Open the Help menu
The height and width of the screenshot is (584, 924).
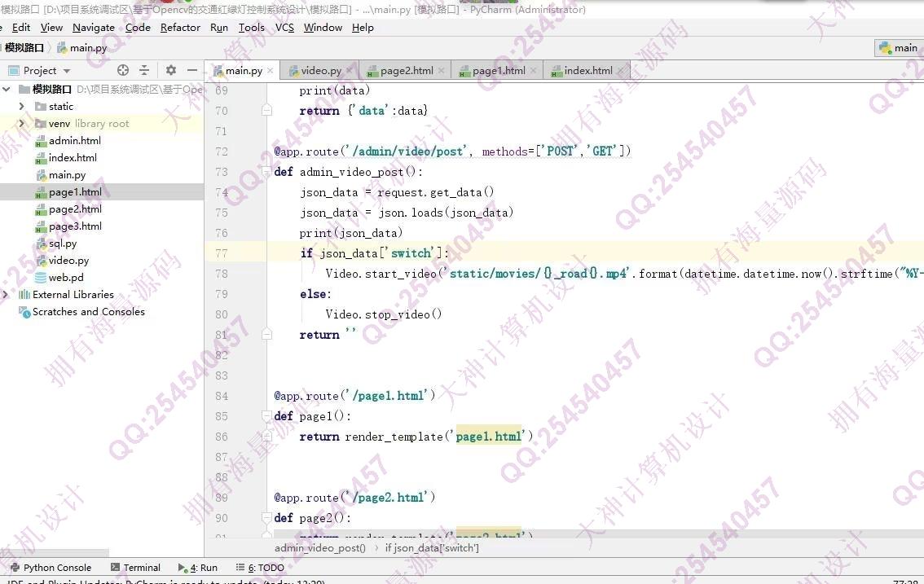[x=363, y=28]
